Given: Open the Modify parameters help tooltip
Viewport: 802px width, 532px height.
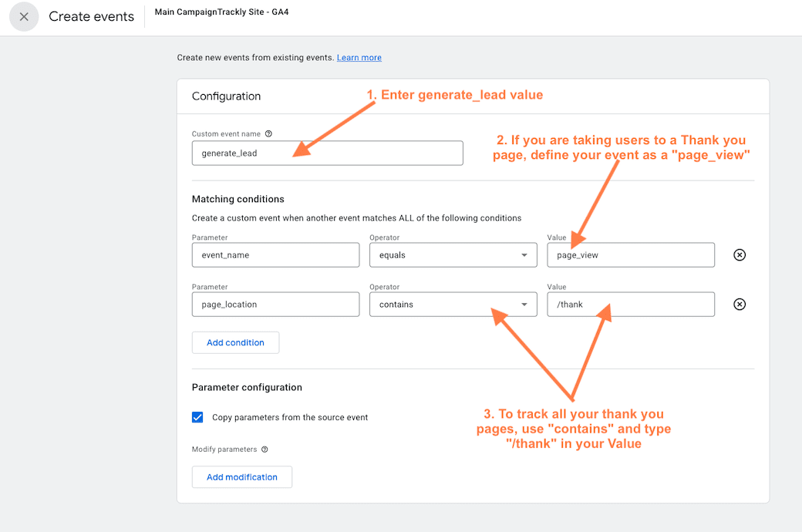Looking at the screenshot, I should click(265, 449).
